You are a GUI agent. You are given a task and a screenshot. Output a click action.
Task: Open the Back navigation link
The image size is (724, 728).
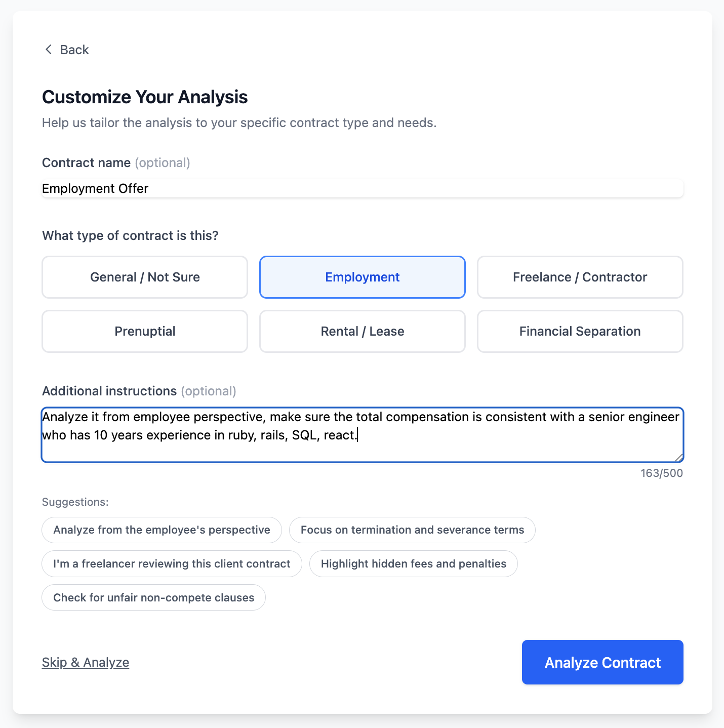pyautogui.click(x=74, y=50)
